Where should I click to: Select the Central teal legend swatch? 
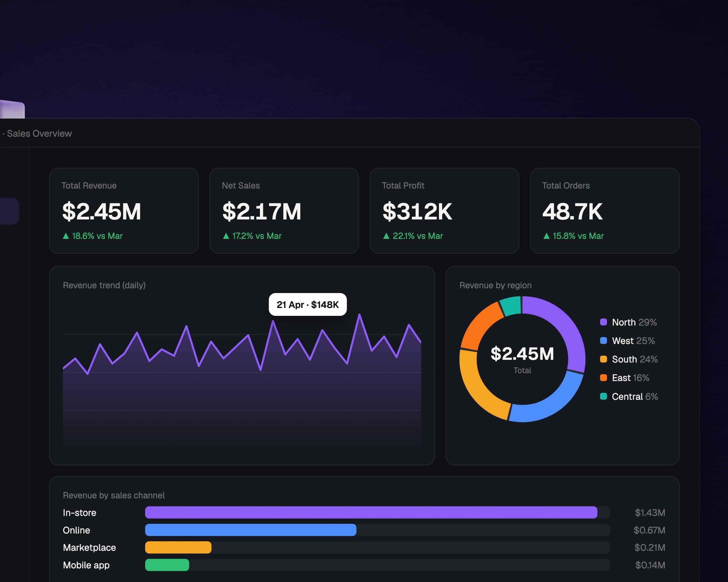click(603, 396)
